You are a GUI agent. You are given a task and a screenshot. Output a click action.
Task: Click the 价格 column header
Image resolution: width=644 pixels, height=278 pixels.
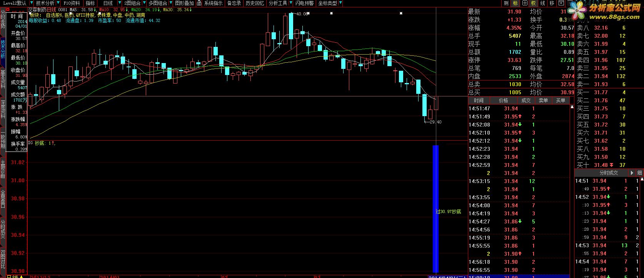pos(503,100)
